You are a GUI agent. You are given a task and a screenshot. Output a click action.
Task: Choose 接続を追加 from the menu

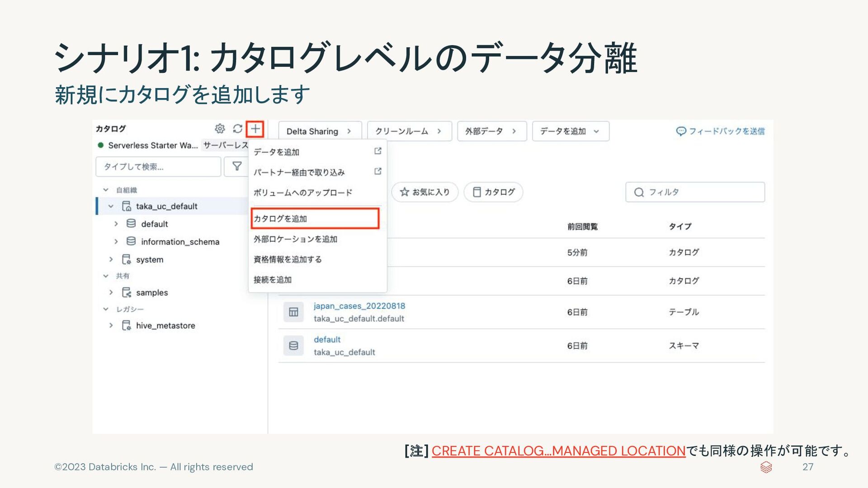317,280
